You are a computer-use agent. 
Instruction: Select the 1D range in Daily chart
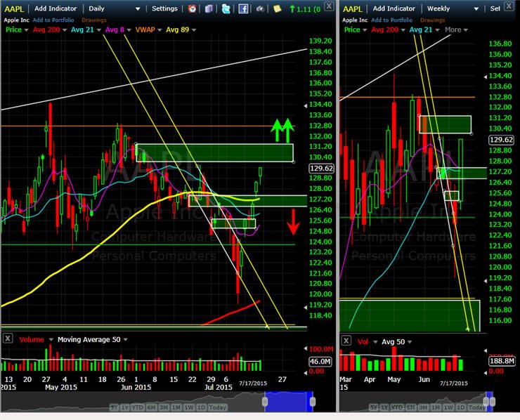tap(201, 407)
